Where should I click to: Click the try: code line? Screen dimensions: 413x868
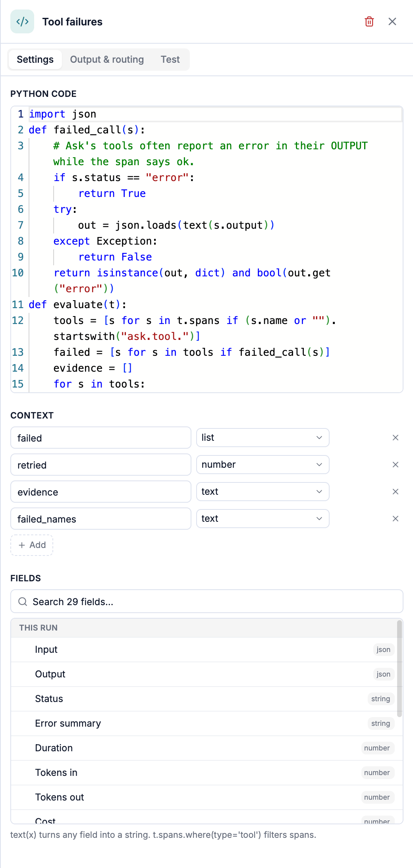(x=66, y=209)
